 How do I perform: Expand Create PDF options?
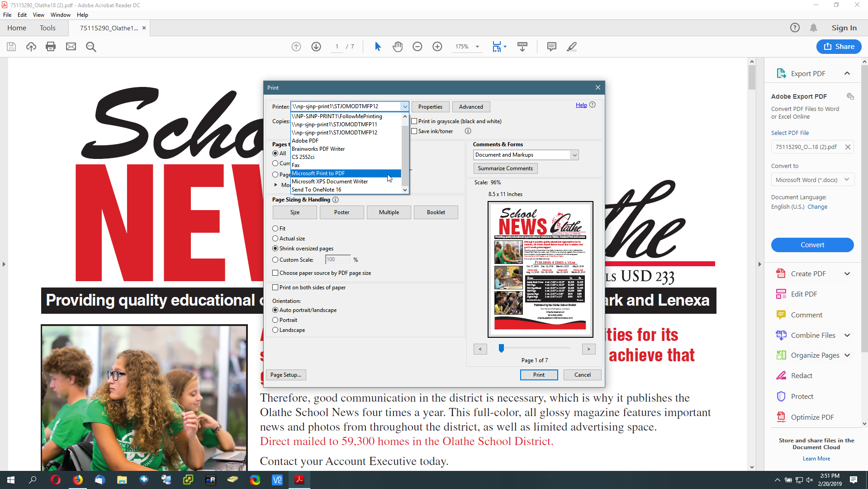click(847, 274)
